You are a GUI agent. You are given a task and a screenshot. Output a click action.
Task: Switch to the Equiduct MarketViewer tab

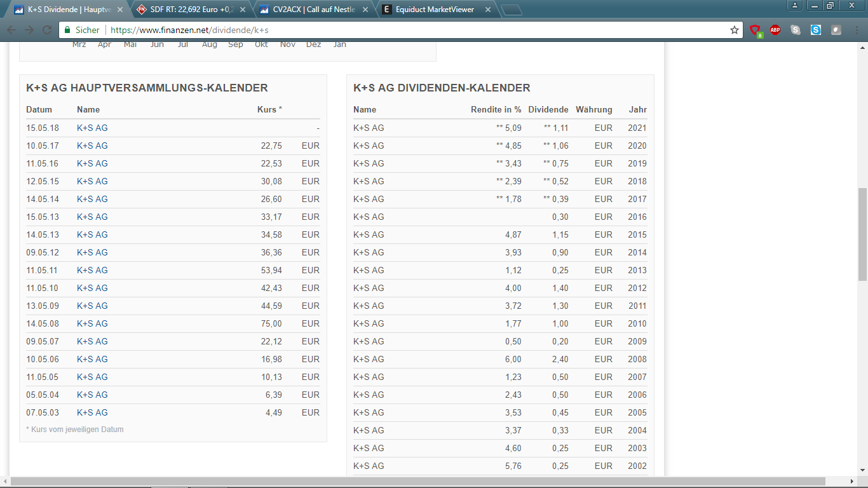tap(432, 10)
